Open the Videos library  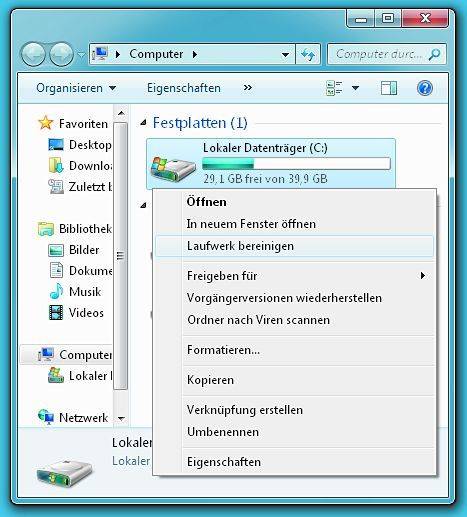(x=86, y=313)
